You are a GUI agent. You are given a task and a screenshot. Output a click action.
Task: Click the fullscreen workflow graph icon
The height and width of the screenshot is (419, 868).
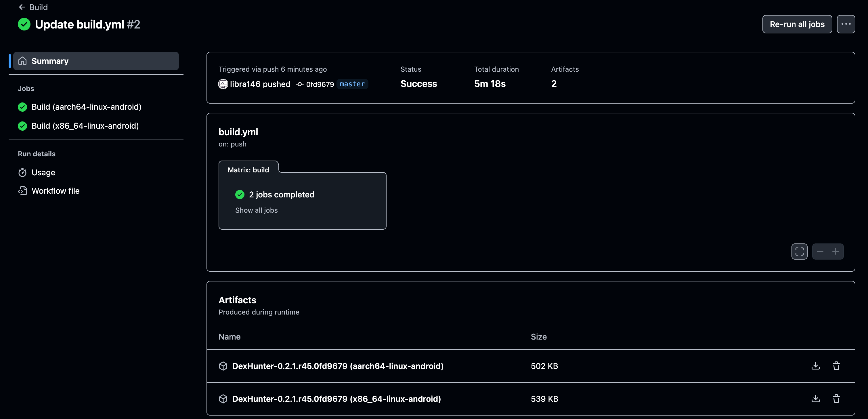click(799, 252)
